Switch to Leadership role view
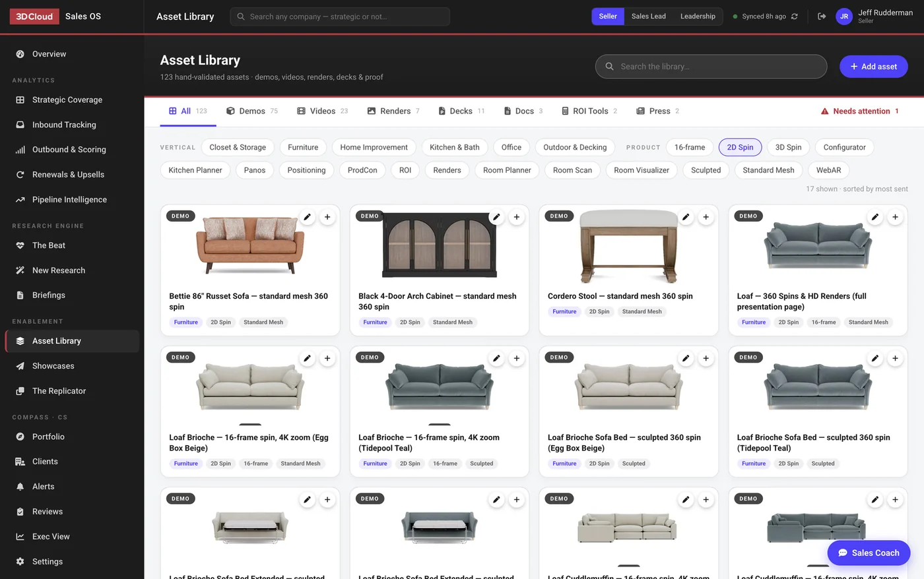Screen dimensions: 924x579 pos(698,16)
